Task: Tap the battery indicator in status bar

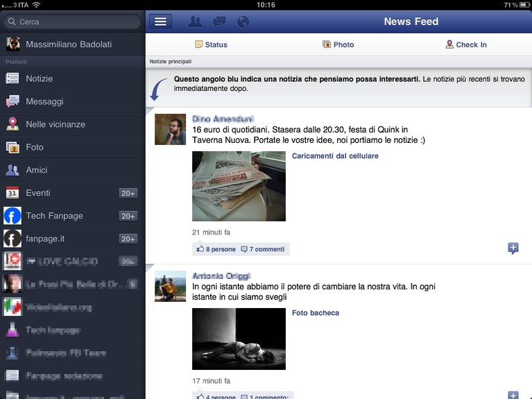Action: click(x=524, y=5)
